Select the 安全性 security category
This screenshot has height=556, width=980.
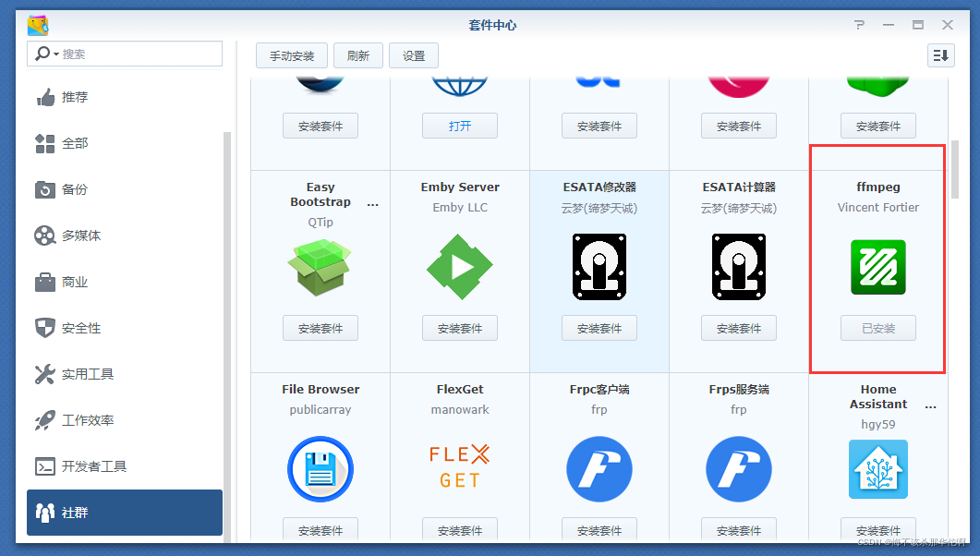[x=125, y=328]
